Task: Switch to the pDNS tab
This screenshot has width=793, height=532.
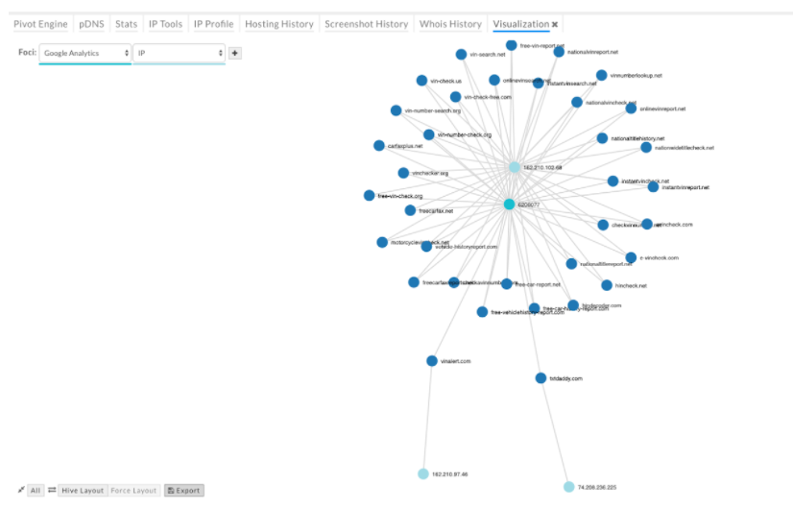Action: pos(91,24)
